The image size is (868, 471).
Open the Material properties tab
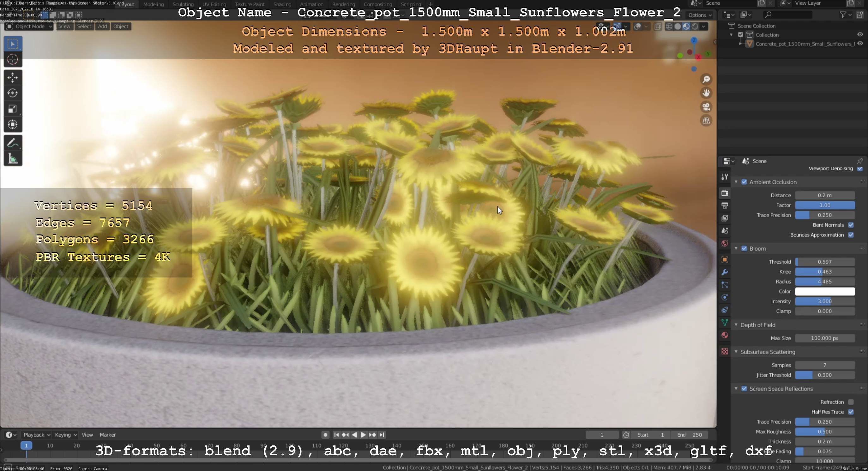[725, 335]
